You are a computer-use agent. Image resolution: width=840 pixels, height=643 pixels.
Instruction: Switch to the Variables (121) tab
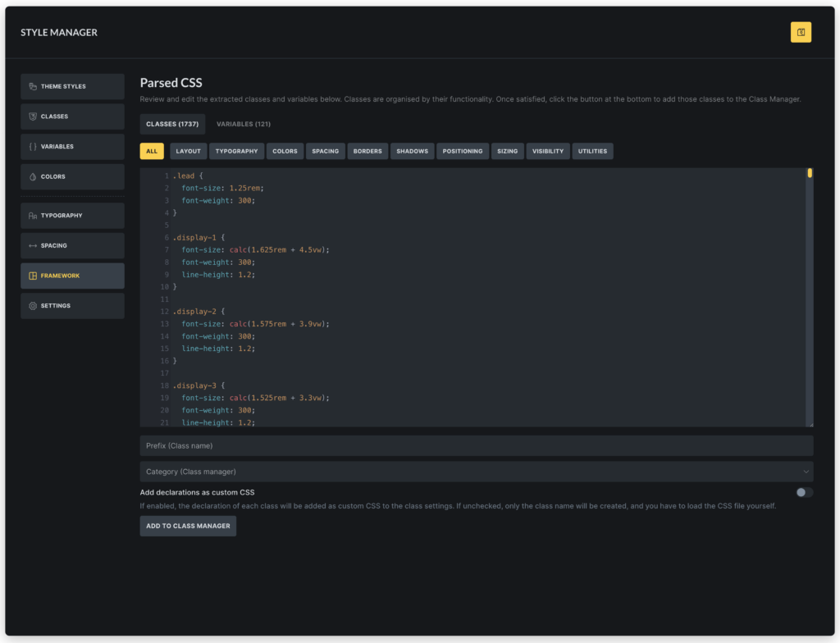pos(244,124)
